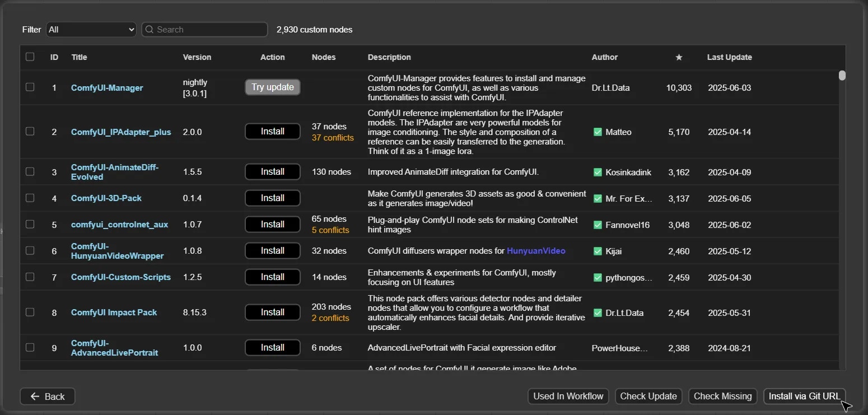Check the ComfyUI_IPAdapter_plus row checkbox
Viewport: 868px width, 415px height.
(x=30, y=131)
